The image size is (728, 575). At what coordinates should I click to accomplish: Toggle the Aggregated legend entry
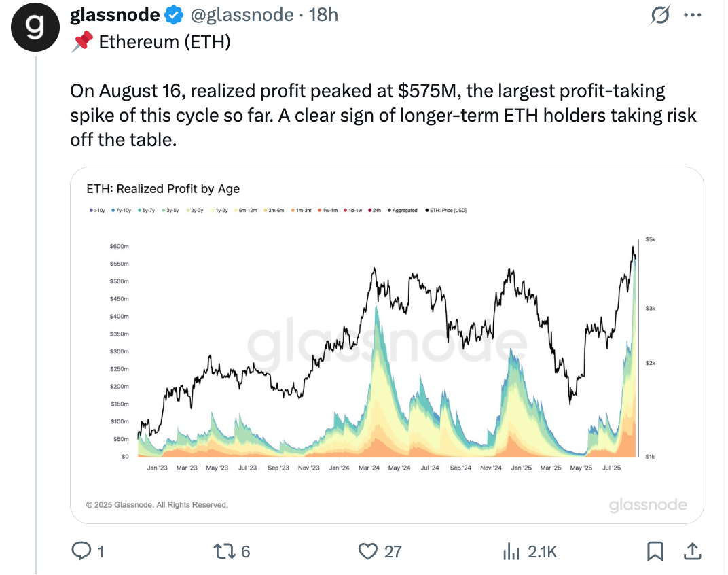coord(403,211)
